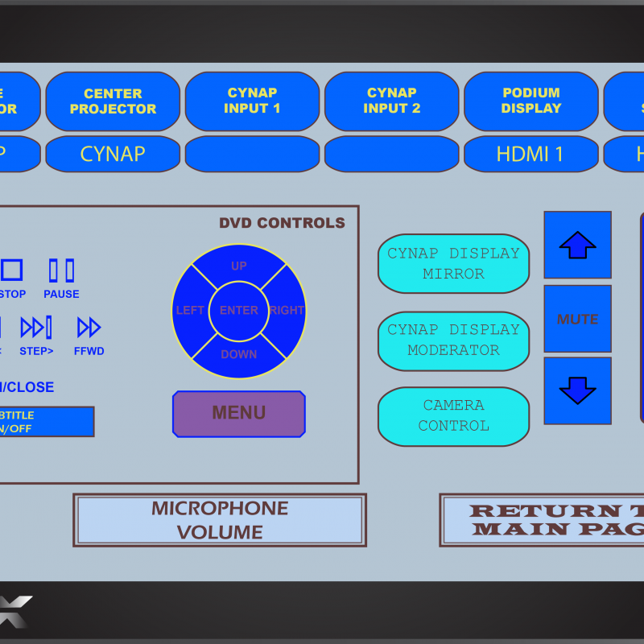This screenshot has width=644, height=644.
Task: Toggle the MUTE button
Action: pos(577,319)
